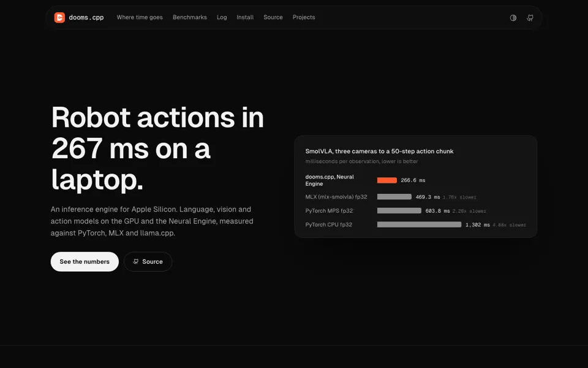
Task: Click the 1.76x slower note
Action: click(459, 197)
